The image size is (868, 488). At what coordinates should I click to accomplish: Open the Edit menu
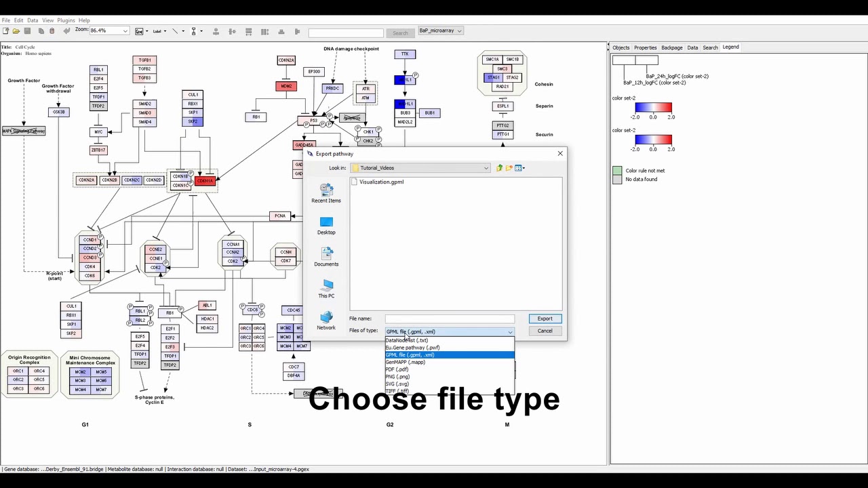(19, 20)
